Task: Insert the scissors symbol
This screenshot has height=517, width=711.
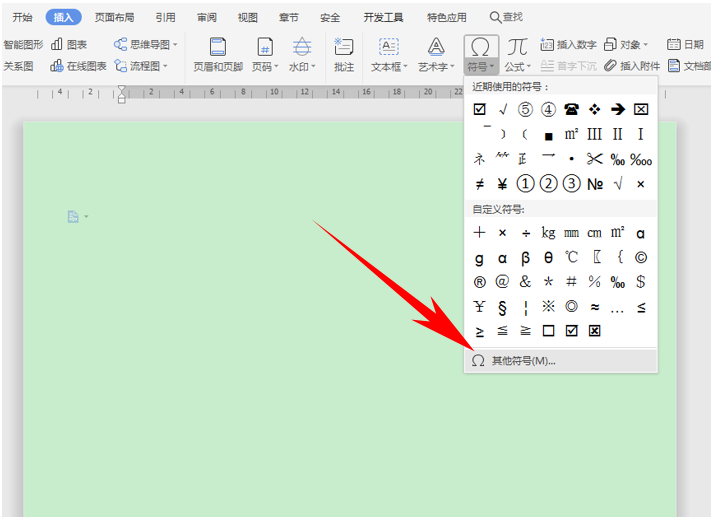Action: pos(594,159)
